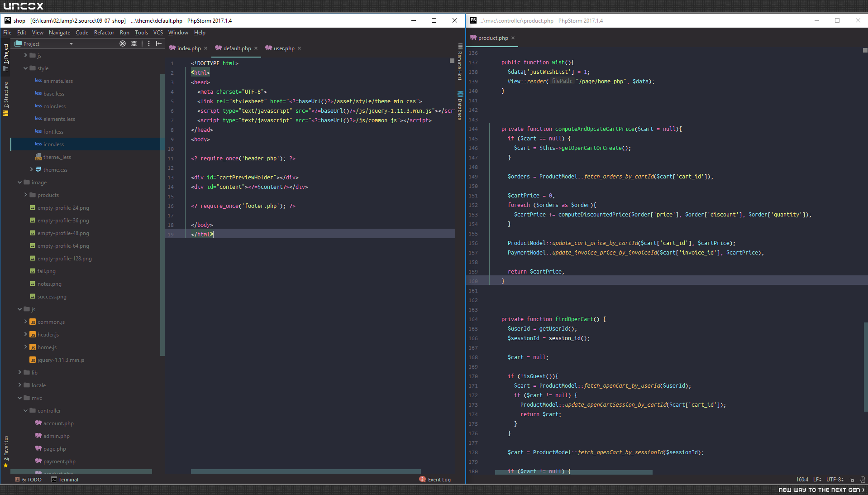The image size is (868, 495).
Task: Toggle the Database side panel
Action: coord(460,106)
